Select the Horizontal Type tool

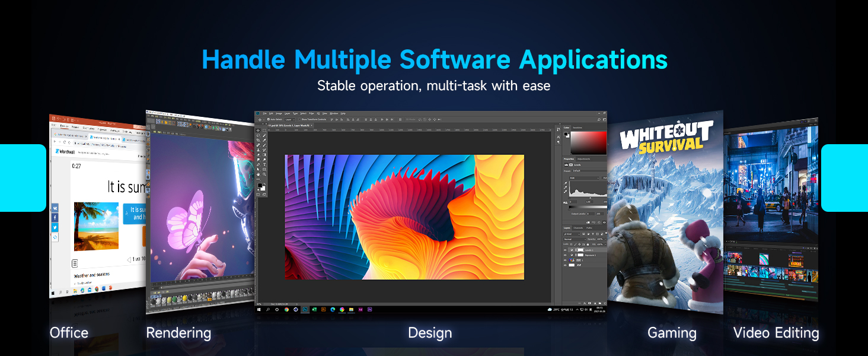[264, 164]
